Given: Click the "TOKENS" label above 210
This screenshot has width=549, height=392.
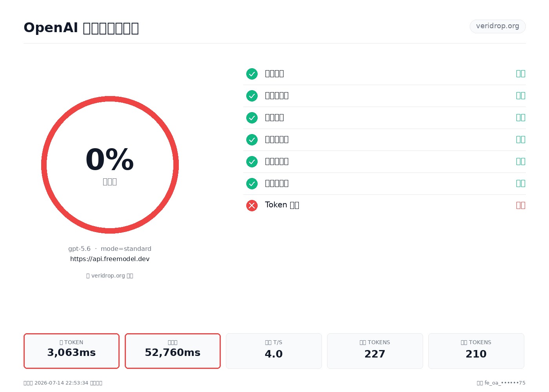Looking at the screenshot, I should 480,342.
